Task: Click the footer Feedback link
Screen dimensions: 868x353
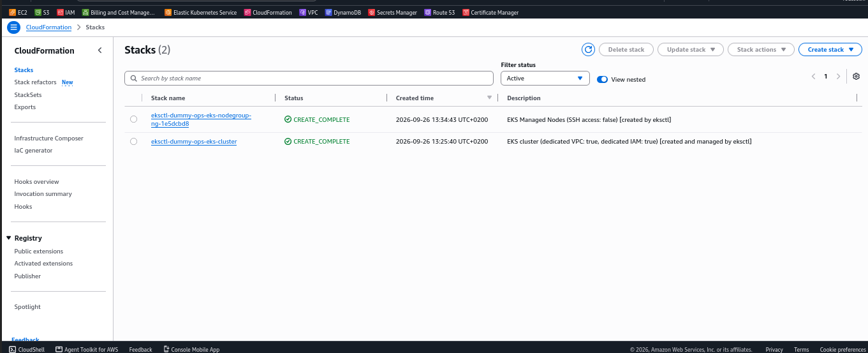Action: click(140, 349)
